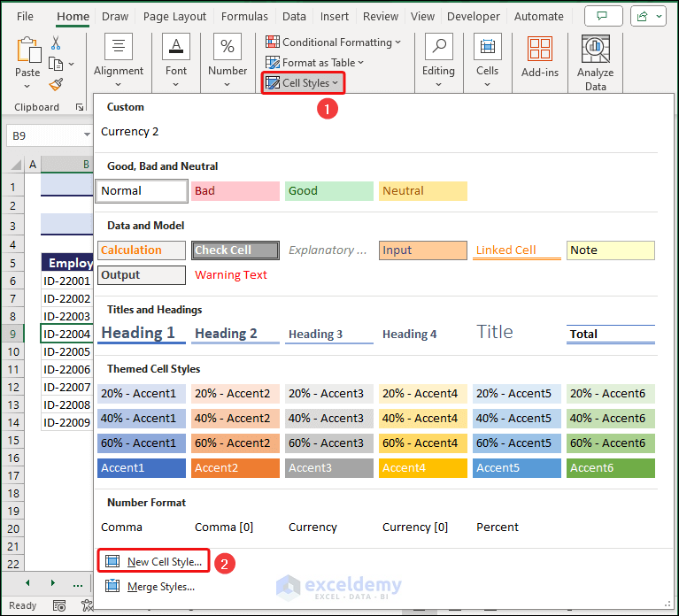Click the Accessibility status bar icon
The height and width of the screenshot is (616, 679).
pyautogui.click(x=87, y=605)
